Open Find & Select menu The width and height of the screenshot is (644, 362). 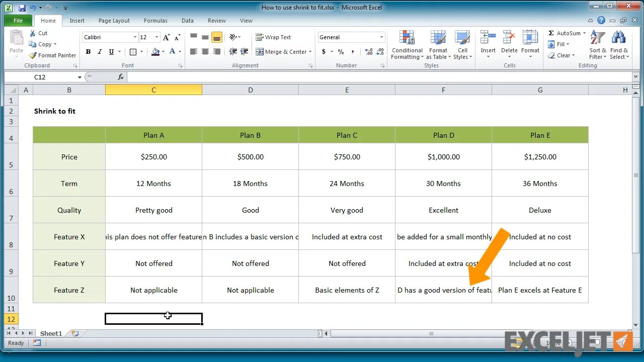click(x=619, y=45)
